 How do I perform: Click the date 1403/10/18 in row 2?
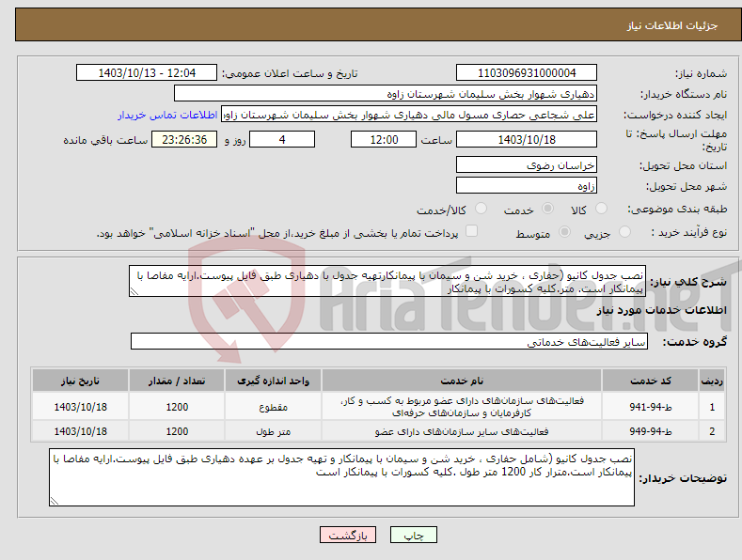80,431
